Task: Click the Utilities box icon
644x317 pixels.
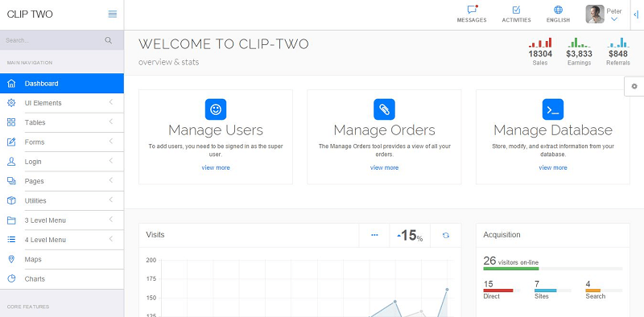Action: pos(11,201)
